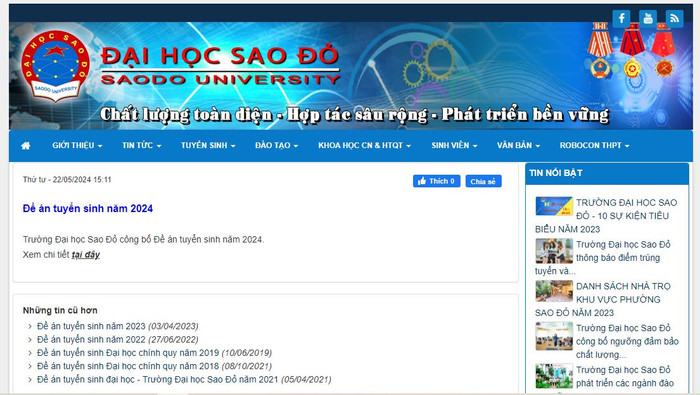Viewport: 700px width, 395px height.
Task: Go to the home page icon
Action: (26, 146)
